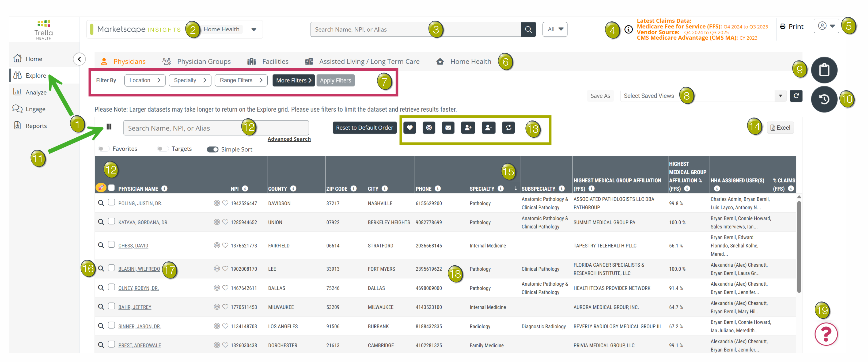
Task: Expand the Range Filters option
Action: tap(241, 80)
